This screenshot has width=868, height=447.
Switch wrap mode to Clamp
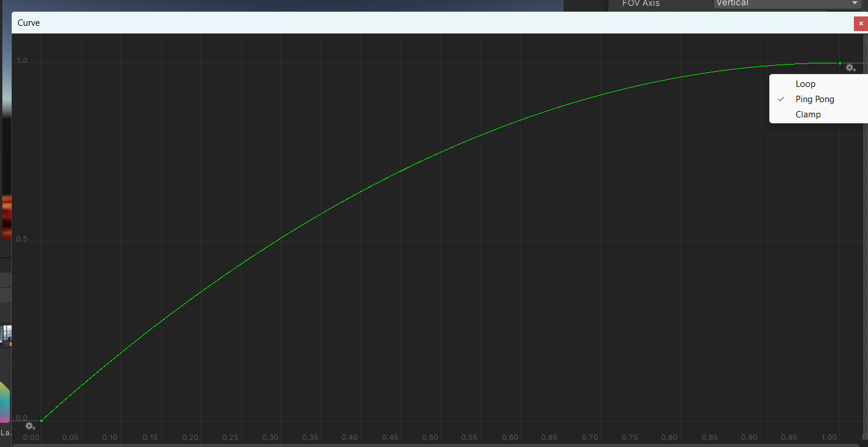(808, 114)
